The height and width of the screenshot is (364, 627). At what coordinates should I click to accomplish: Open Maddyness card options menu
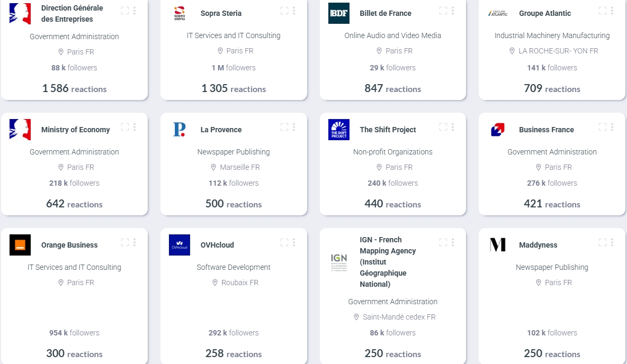click(612, 242)
